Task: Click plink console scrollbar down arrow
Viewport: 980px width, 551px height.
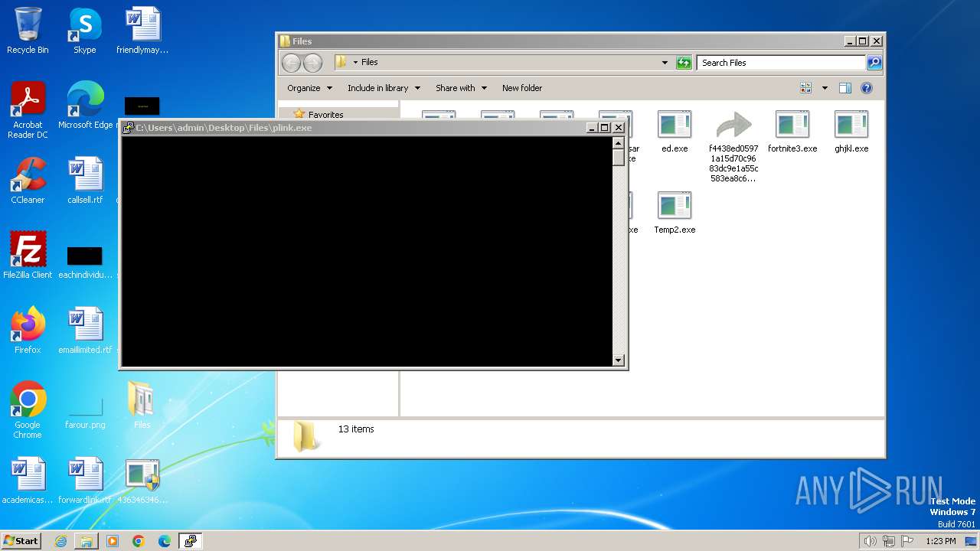Action: [x=619, y=360]
